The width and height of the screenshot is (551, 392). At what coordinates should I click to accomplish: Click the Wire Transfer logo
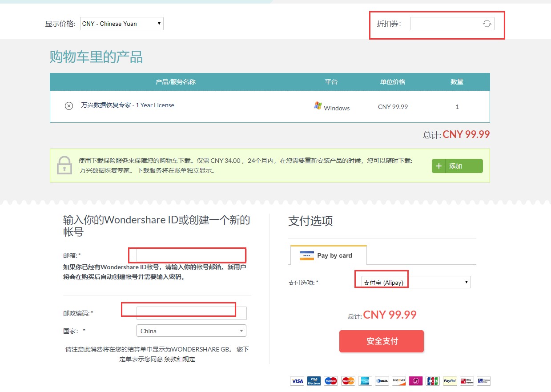467,381
